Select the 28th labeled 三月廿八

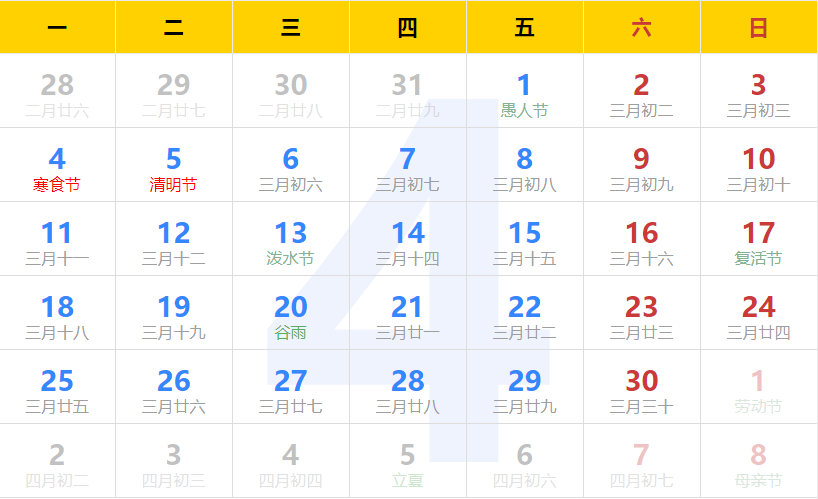coord(407,388)
